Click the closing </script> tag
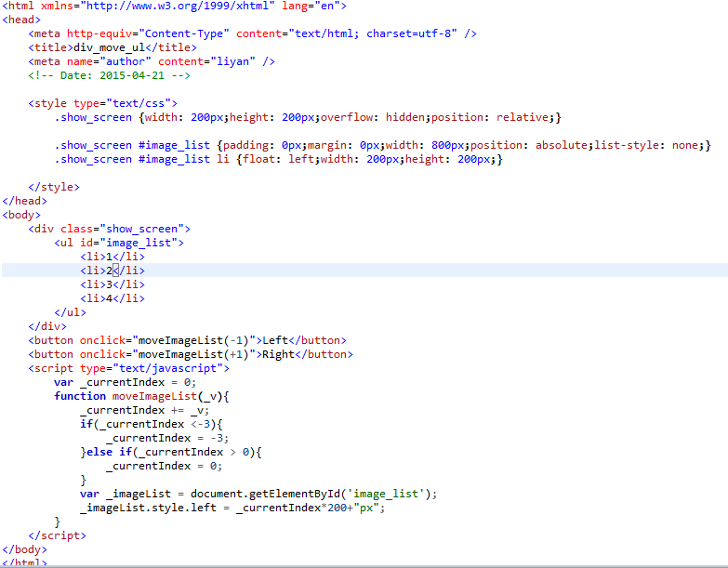This screenshot has height=568, width=728. [x=57, y=535]
